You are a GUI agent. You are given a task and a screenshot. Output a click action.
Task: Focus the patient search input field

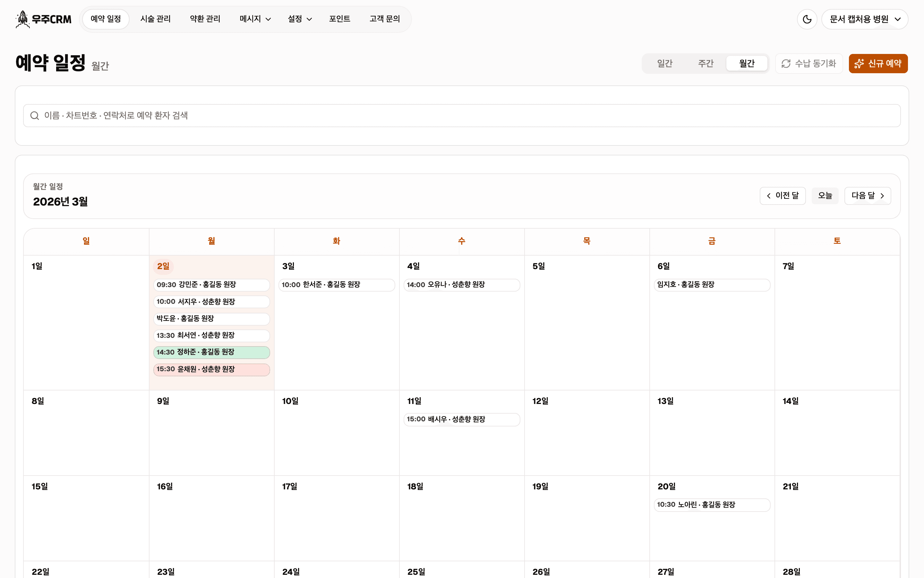[x=462, y=116]
